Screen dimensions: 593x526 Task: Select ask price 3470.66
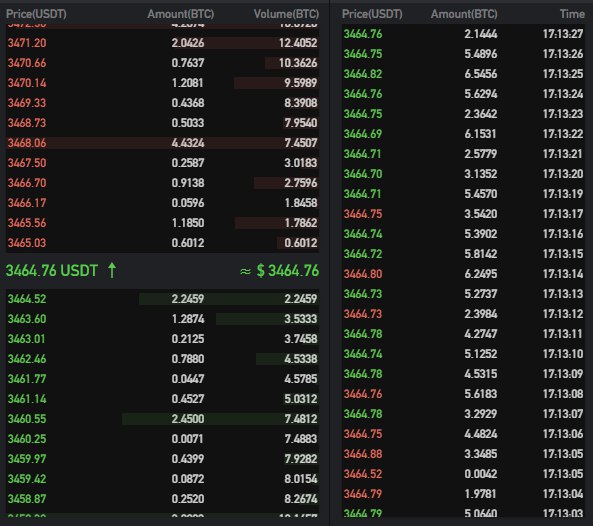tap(27, 63)
